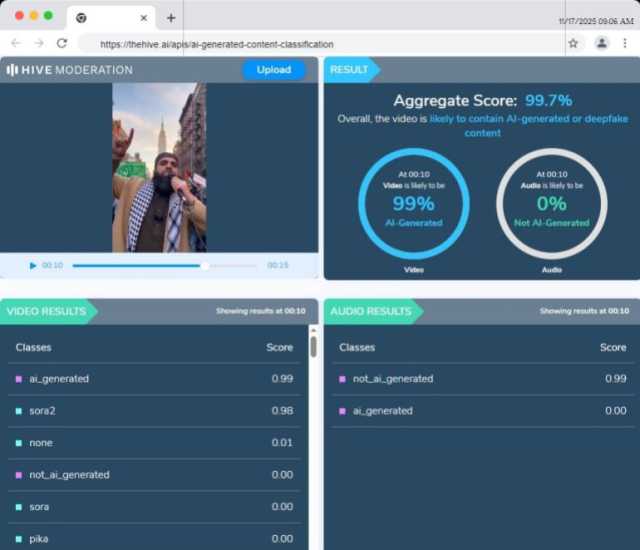Click the browser forward arrow
Screen dimensions: 640x550
tap(39, 44)
